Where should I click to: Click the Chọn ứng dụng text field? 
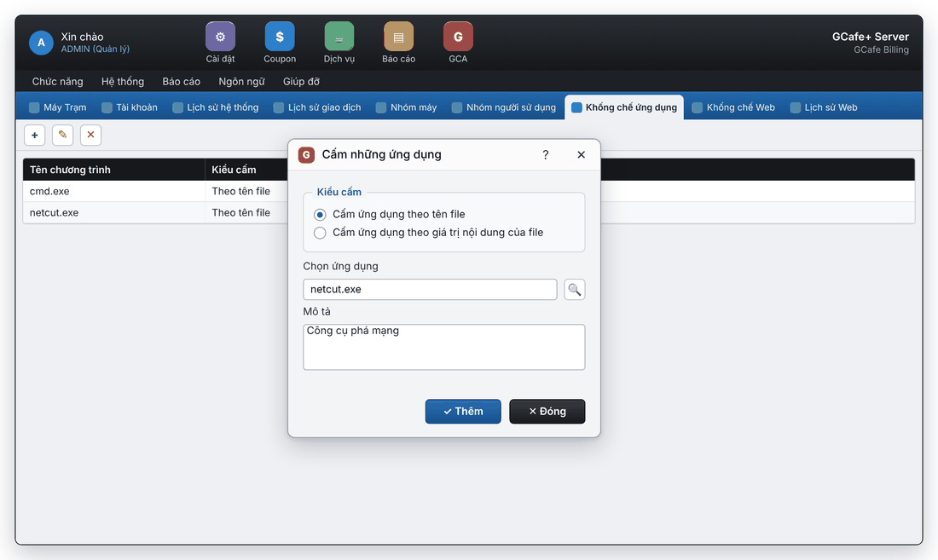[x=430, y=289]
